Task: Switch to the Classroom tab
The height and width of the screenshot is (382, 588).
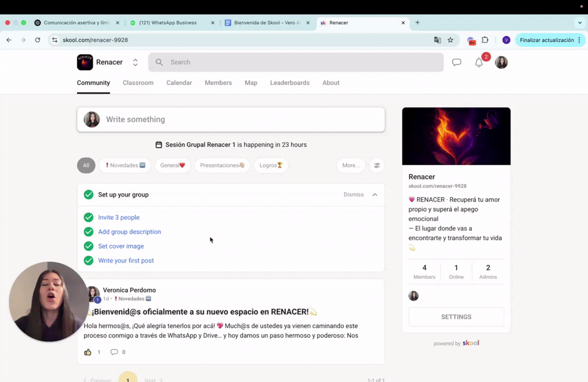Action: click(x=138, y=83)
